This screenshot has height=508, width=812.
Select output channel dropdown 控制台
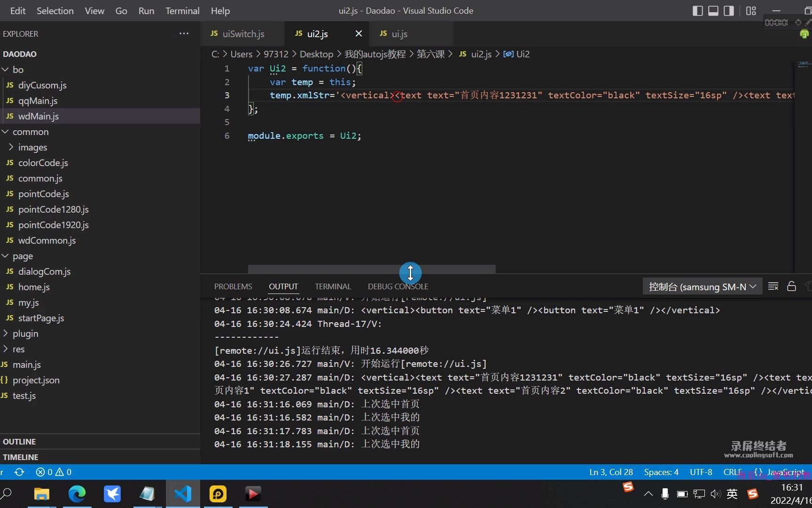702,286
